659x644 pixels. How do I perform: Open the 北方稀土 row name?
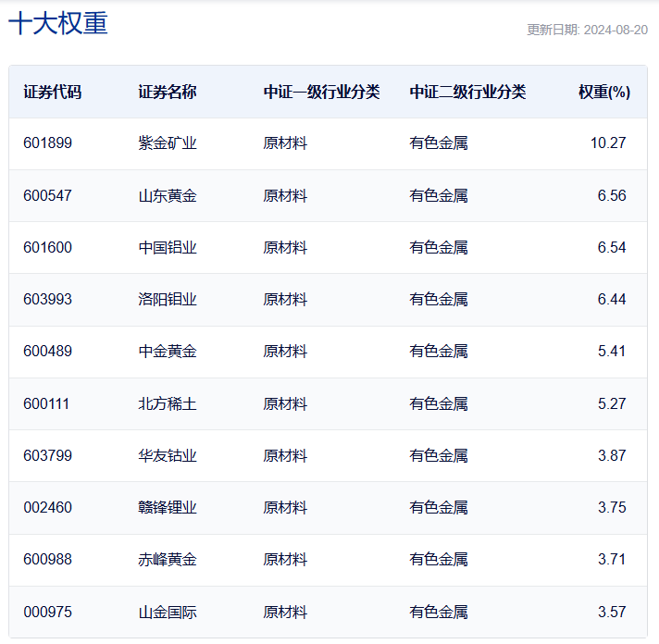(168, 403)
